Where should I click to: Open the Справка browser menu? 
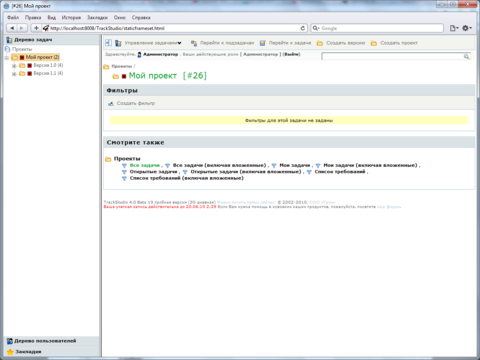pos(141,17)
